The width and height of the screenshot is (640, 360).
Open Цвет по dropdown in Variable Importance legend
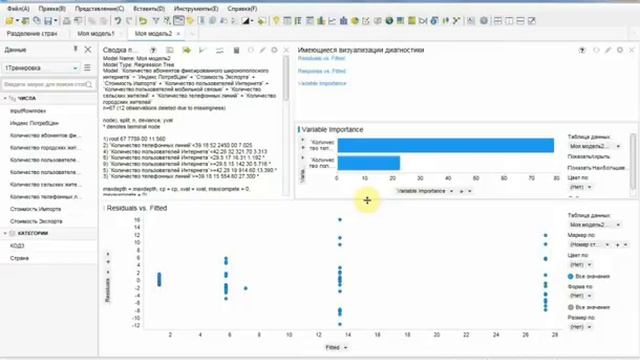point(580,187)
